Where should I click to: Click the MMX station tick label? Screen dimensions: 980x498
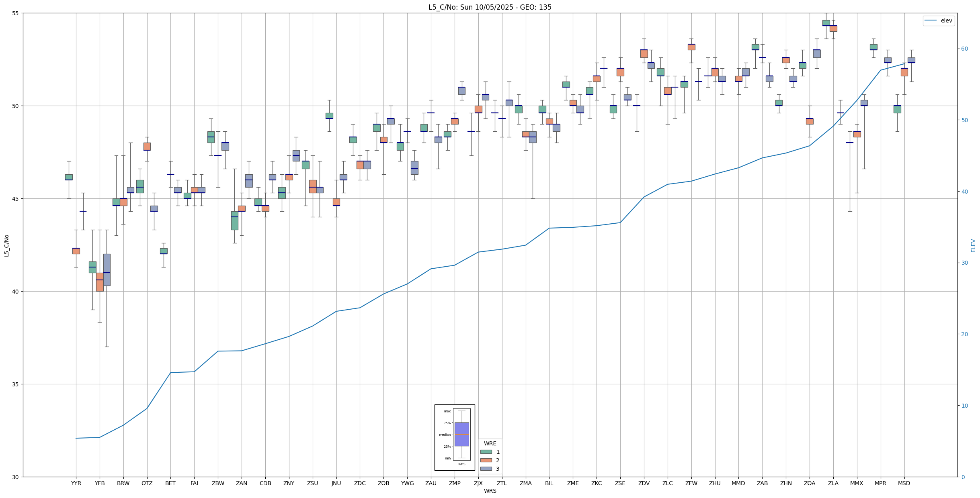point(857,483)
